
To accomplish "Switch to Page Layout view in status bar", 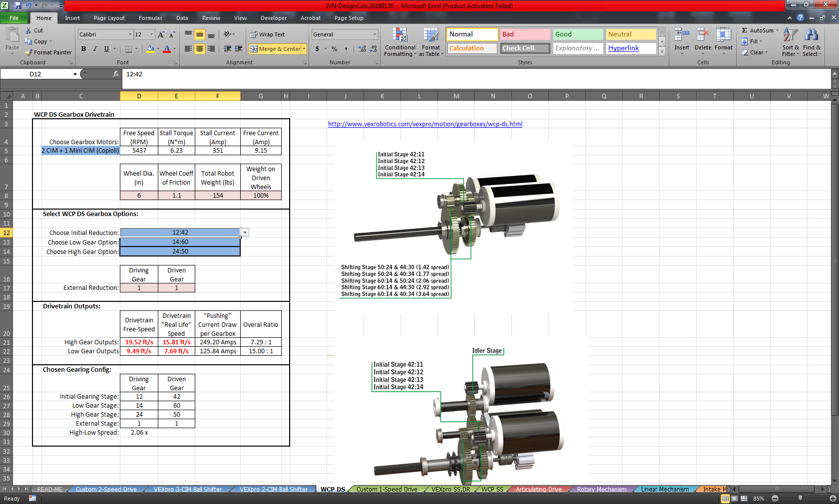I will point(735,499).
